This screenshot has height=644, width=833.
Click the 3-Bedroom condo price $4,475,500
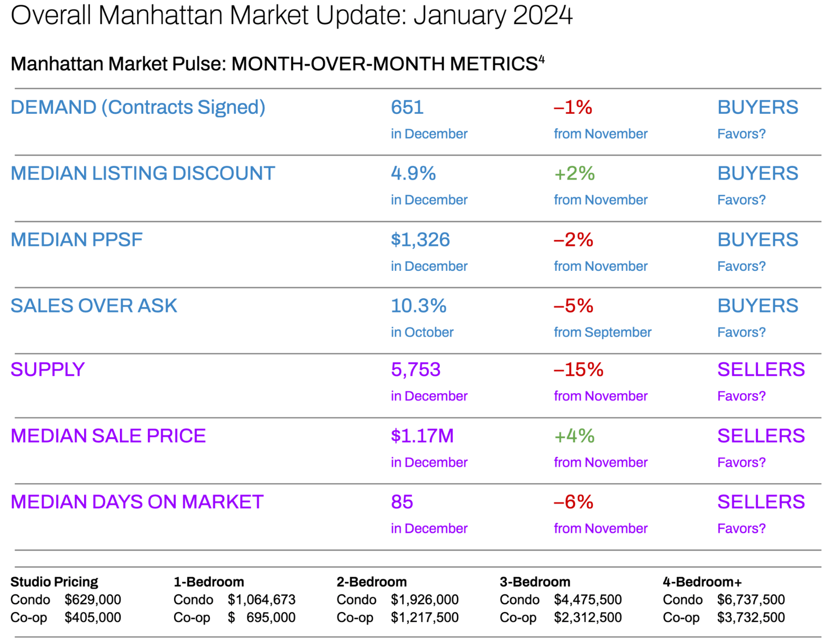click(587, 600)
